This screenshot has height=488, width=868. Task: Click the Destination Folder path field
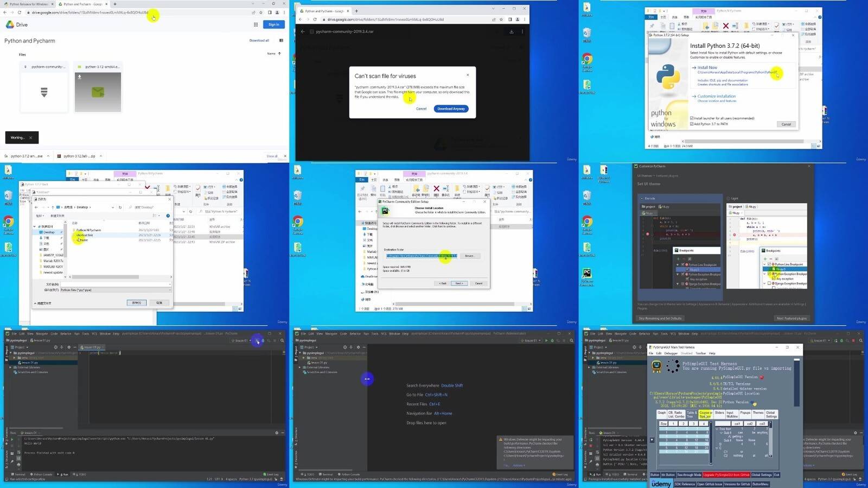tap(422, 256)
